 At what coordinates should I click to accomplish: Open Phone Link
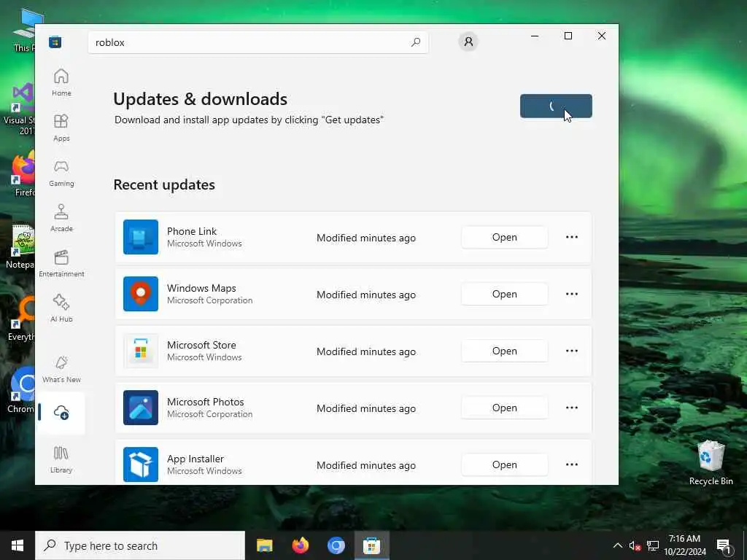505,237
